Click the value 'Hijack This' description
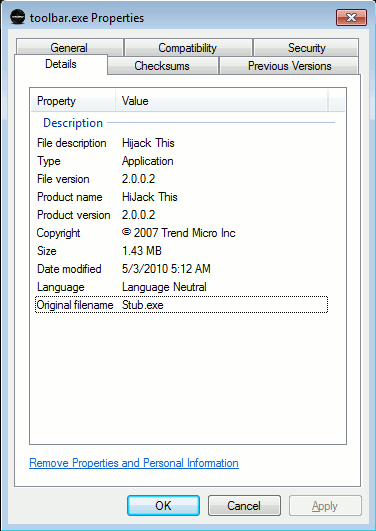This screenshot has width=376, height=531. click(x=148, y=143)
